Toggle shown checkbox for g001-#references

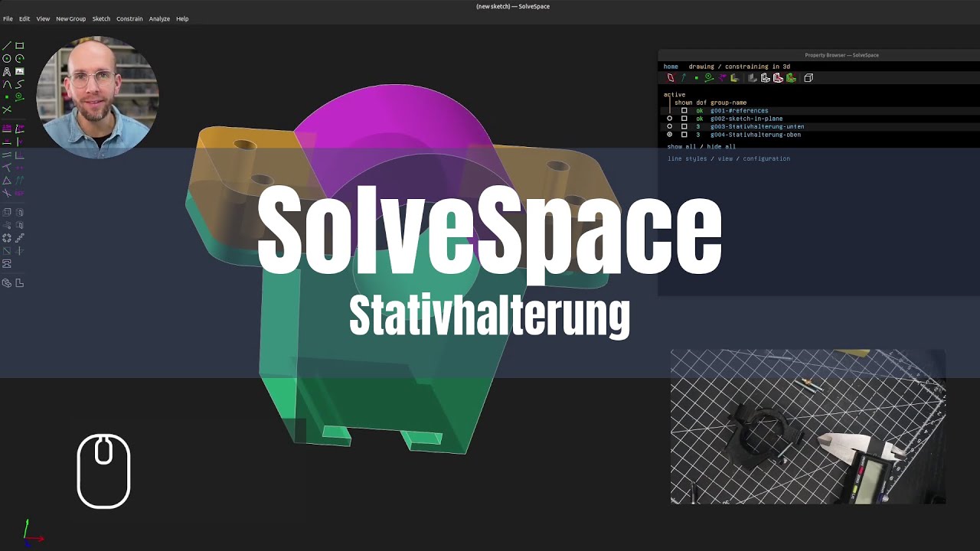click(x=684, y=110)
